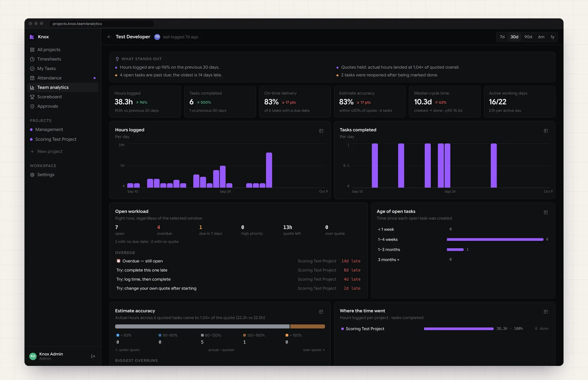Toggle table view on Where the time went
This screenshot has width=588, height=380.
point(546,312)
